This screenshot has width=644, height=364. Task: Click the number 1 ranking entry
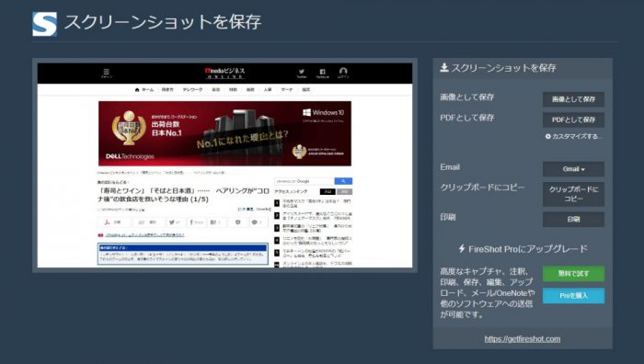(x=314, y=203)
